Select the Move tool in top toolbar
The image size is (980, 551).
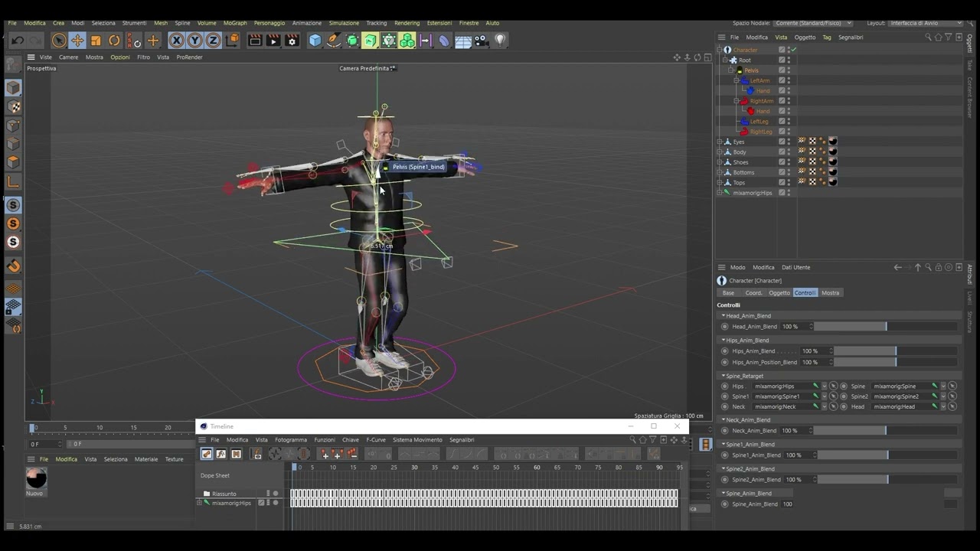click(x=77, y=41)
